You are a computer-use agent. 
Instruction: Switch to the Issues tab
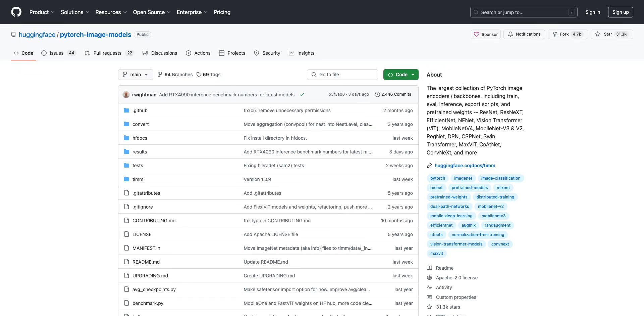pyautogui.click(x=59, y=53)
